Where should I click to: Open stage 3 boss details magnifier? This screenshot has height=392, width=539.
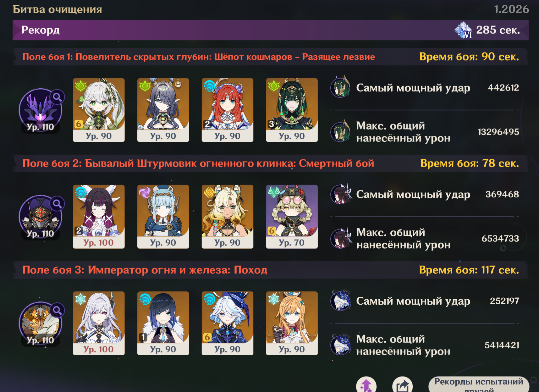(x=57, y=311)
